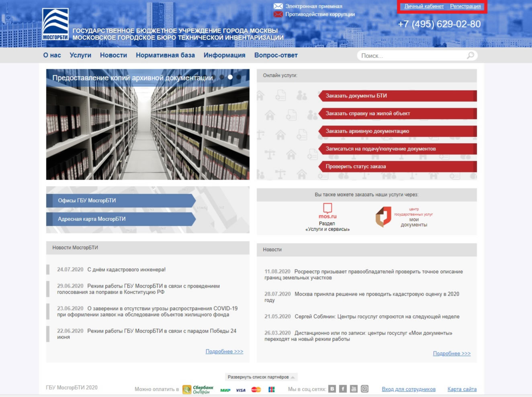Open the Офисы ГБУ МосгорБТИ button

click(121, 201)
